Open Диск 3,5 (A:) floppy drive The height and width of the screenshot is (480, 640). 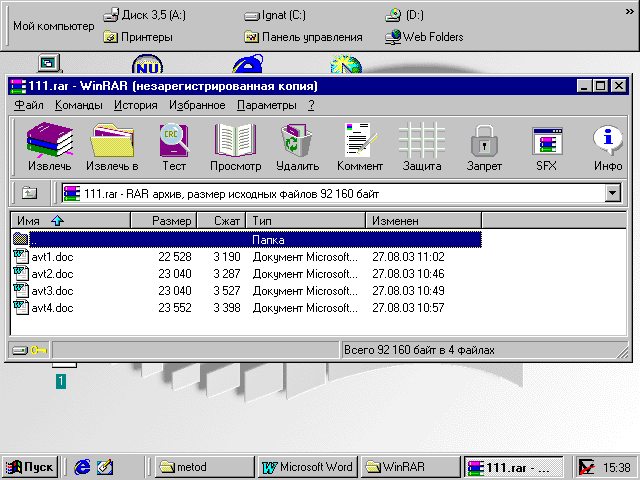click(144, 15)
